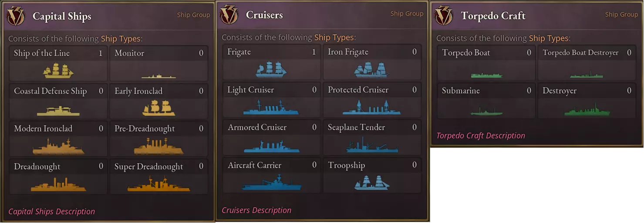Click the Torpedo Craft emblem logo
Image resolution: width=644 pixels, height=223 pixels.
pos(444,15)
